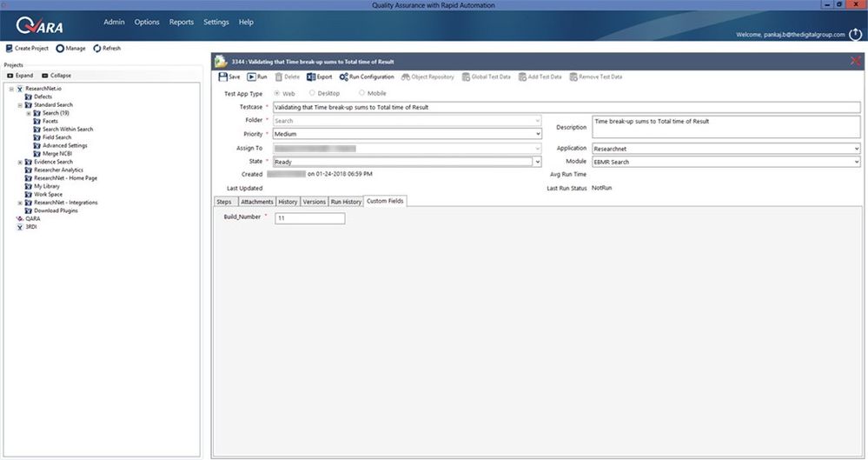The height and width of the screenshot is (460, 868).
Task: Click the Build_Number field
Action: tap(310, 218)
